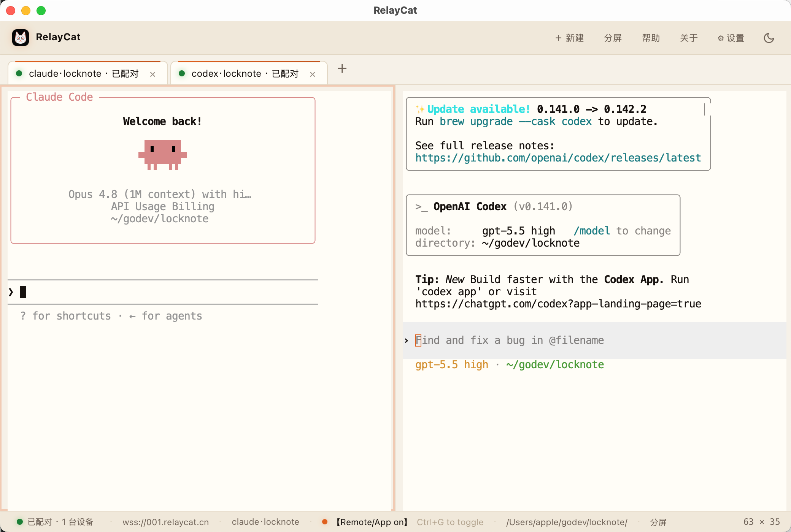Click the 'Ctrl+G to toggle' hint

[x=450, y=522]
